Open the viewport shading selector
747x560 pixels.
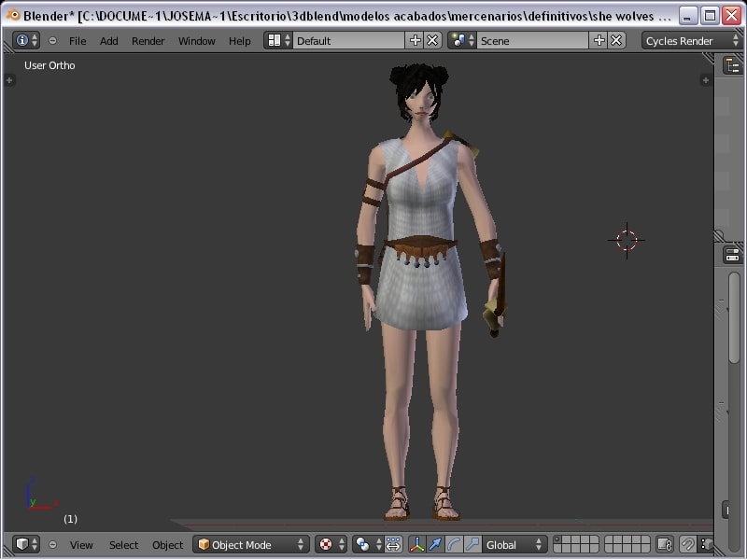click(331, 544)
